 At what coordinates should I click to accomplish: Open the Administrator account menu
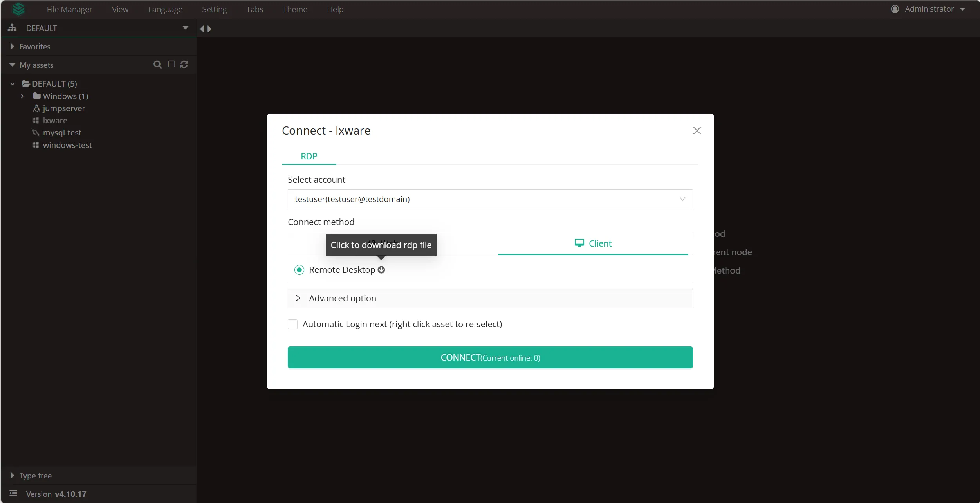point(928,9)
